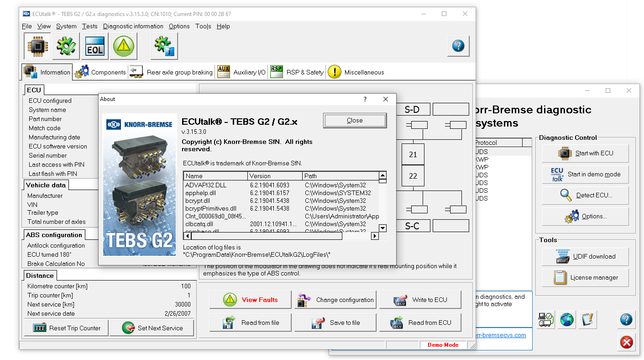Image resolution: width=644 pixels, height=360 pixels.
Task: Click the Change configuration button
Action: tap(335, 300)
